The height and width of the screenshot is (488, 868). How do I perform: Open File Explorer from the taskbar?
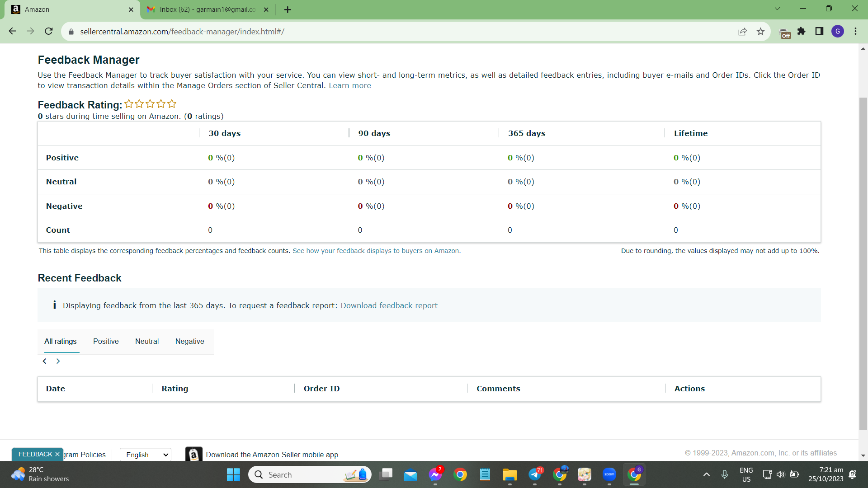[510, 474]
